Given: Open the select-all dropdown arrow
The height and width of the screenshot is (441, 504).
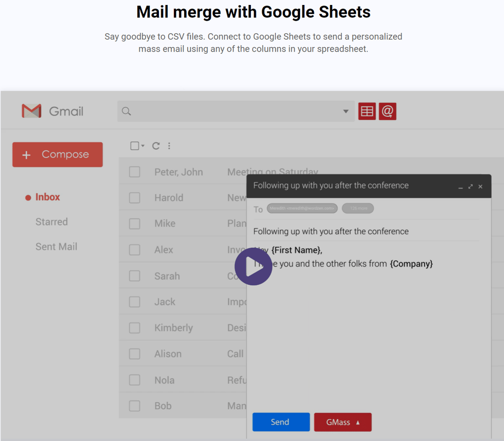Looking at the screenshot, I should tap(143, 146).
